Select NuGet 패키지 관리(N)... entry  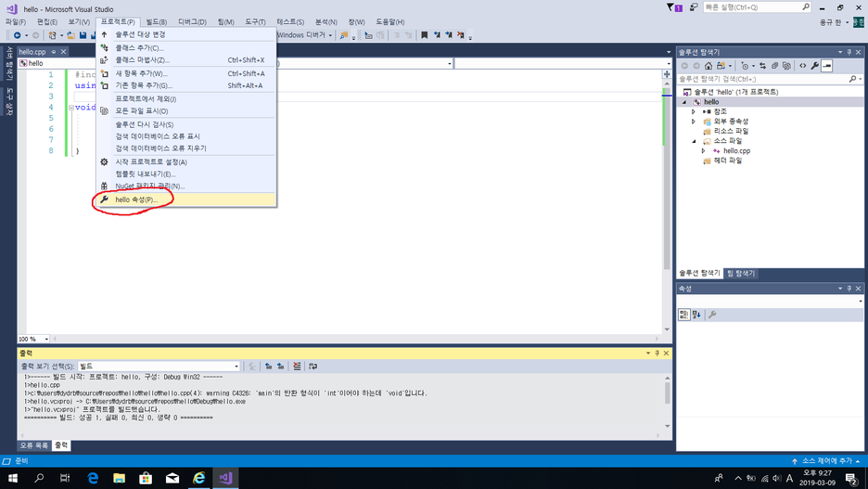tap(186, 187)
